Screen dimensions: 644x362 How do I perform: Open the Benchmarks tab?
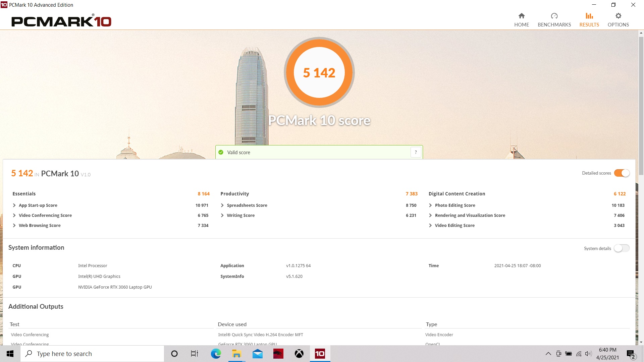point(554,20)
